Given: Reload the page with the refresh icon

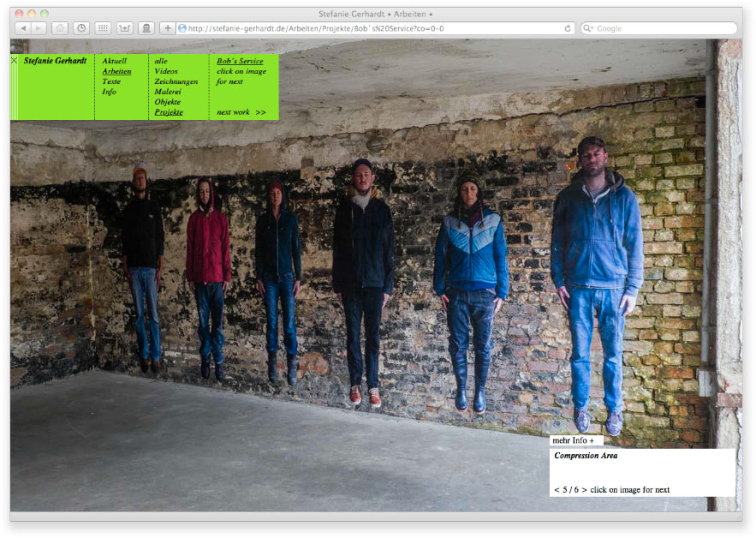Looking at the screenshot, I should click(x=568, y=28).
